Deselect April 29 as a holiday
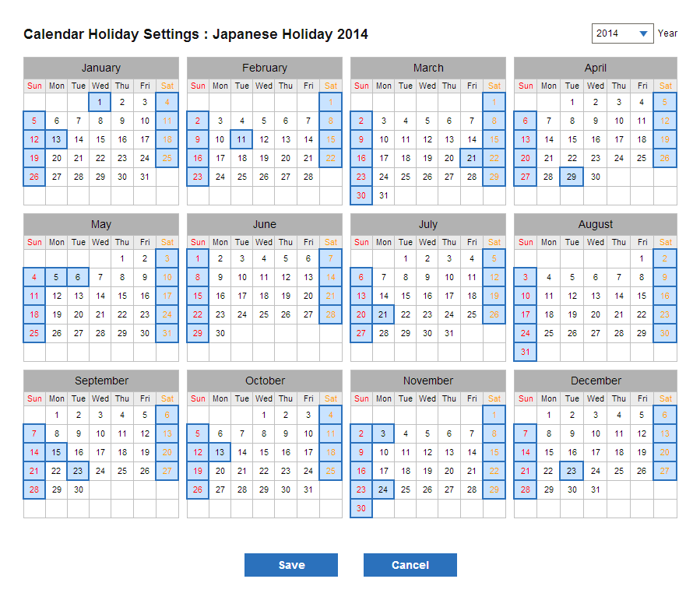 [572, 177]
